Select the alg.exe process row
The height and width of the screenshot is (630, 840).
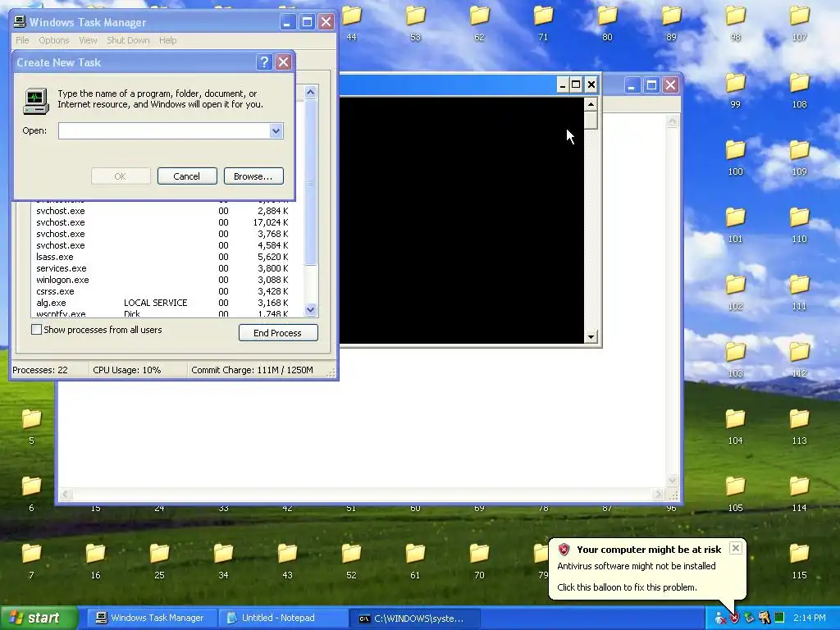tap(167, 303)
